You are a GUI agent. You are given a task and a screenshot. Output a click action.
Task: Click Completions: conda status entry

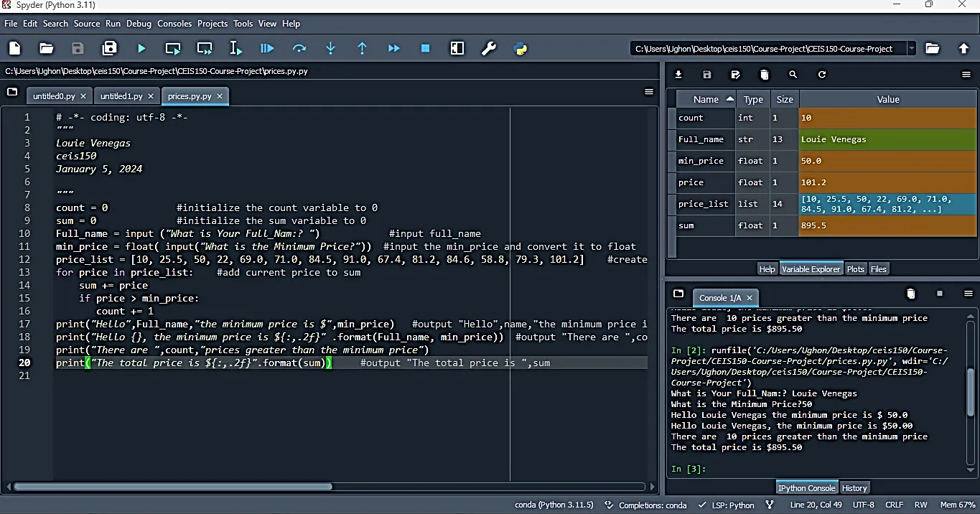point(646,505)
